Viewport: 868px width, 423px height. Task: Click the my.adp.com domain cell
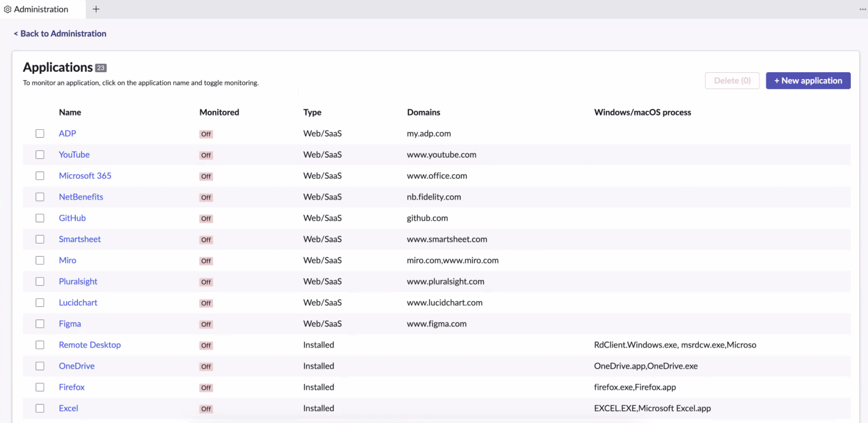(x=429, y=133)
